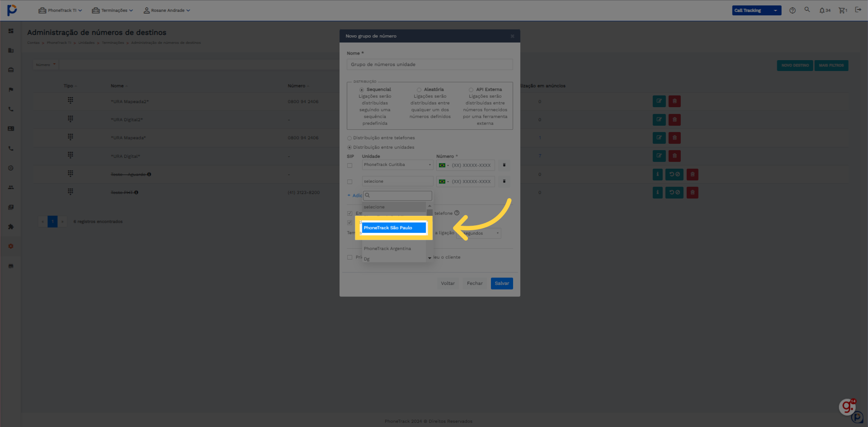
Task: Open the 'selecione' unit dropdown
Action: [x=397, y=181]
